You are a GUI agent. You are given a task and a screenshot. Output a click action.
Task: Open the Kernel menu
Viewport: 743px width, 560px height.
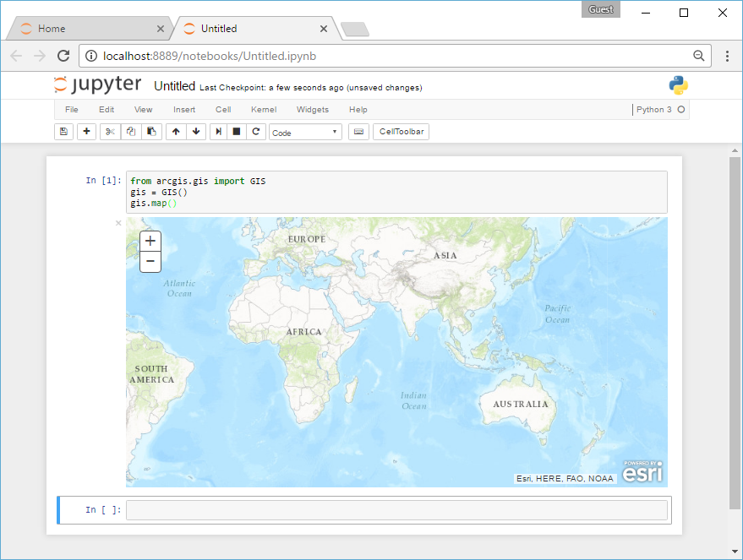[x=263, y=109]
